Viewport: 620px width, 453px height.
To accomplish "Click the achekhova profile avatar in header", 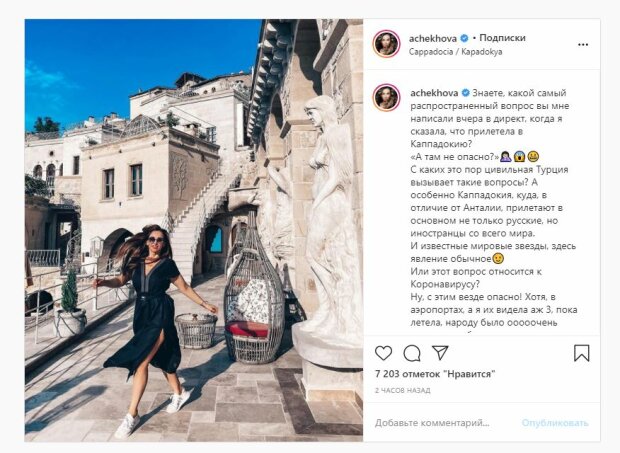I will (386, 44).
